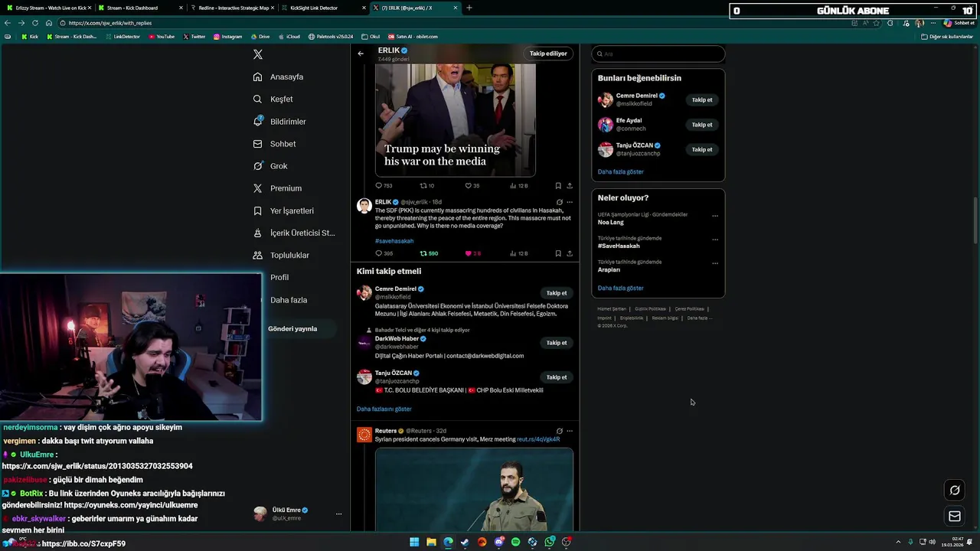Open YouTube bookmark in bookmarks bar
980x551 pixels.
tap(162, 37)
